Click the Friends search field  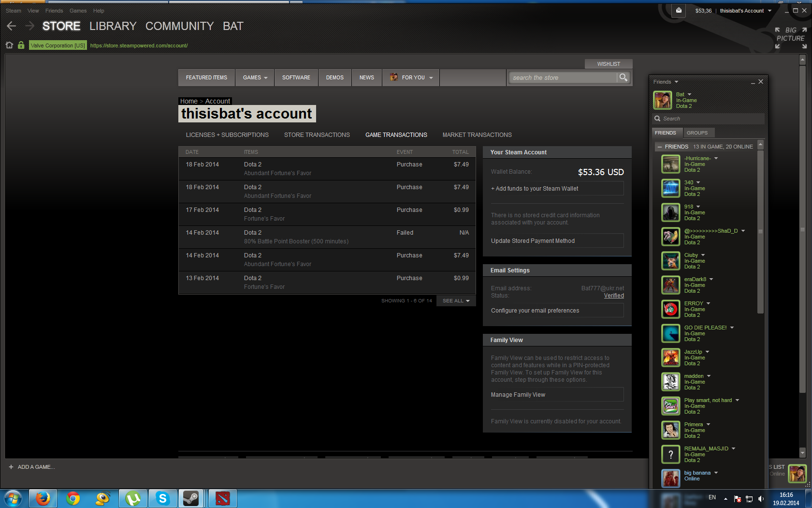click(709, 119)
